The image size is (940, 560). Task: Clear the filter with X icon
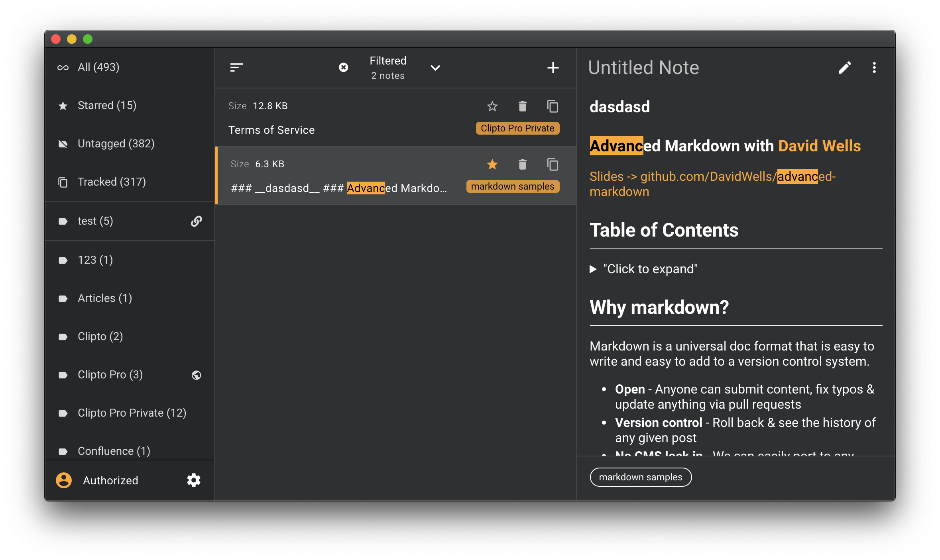343,67
